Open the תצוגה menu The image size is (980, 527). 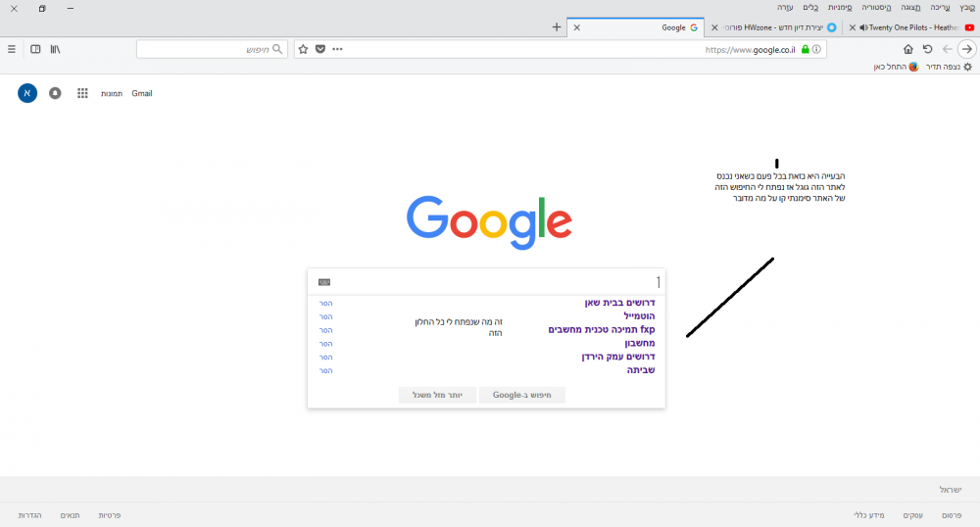910,8
